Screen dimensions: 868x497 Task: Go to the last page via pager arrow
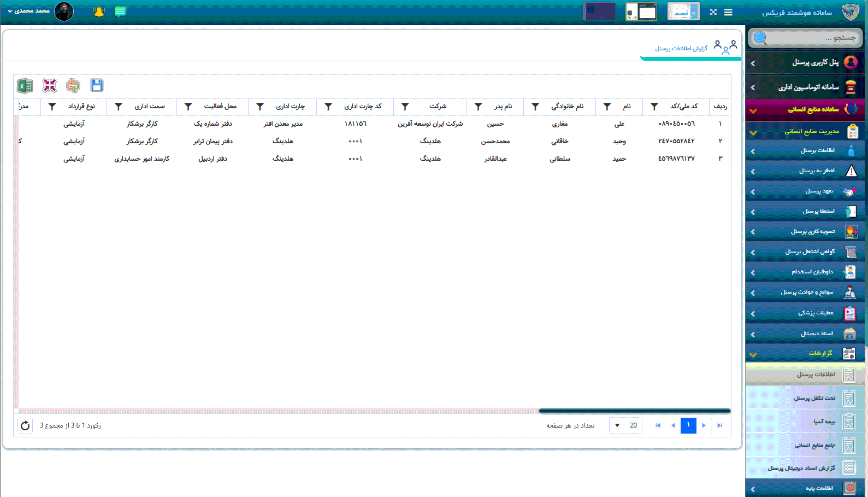point(719,425)
